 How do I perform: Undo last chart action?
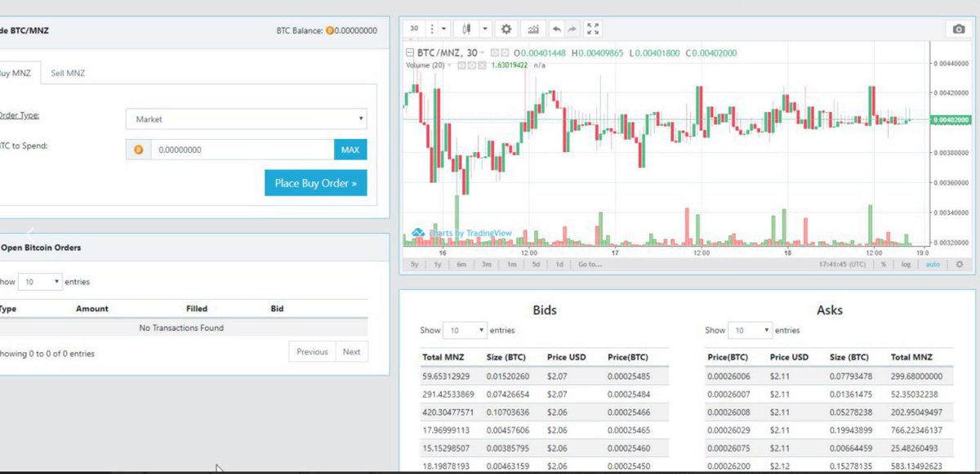click(x=556, y=29)
